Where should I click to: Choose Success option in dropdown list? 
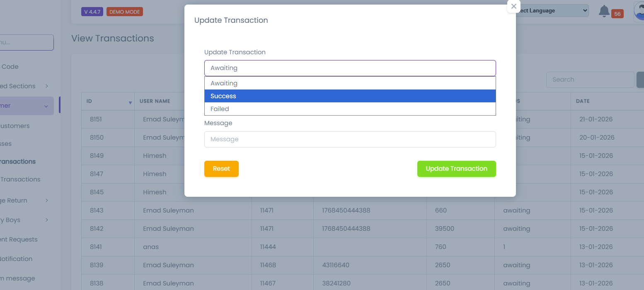(x=350, y=96)
